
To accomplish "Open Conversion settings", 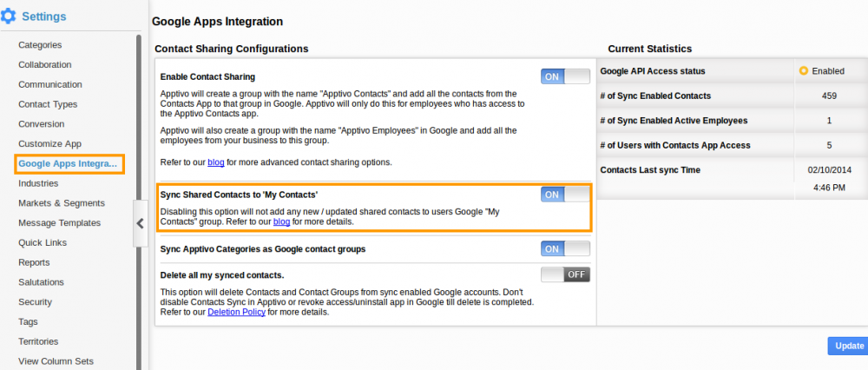I will coord(41,124).
